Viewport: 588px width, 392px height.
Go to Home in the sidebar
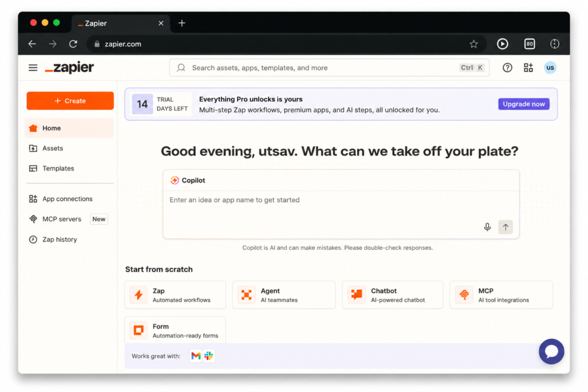(x=69, y=128)
